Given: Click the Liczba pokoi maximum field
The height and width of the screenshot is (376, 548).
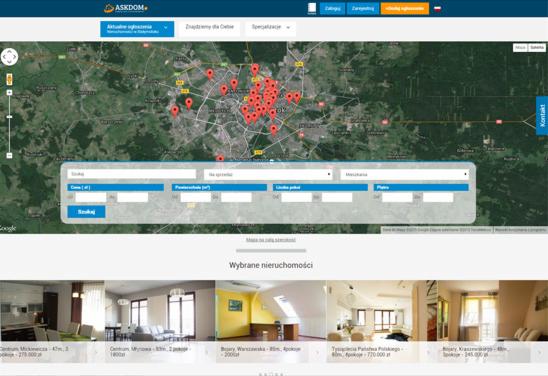Looking at the screenshot, I should [x=337, y=197].
